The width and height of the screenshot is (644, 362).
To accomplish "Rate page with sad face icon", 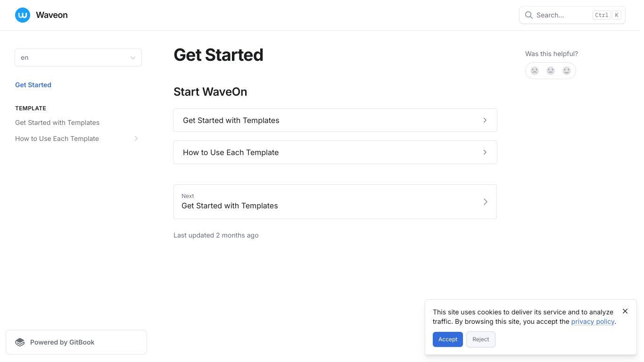I will coord(535,71).
